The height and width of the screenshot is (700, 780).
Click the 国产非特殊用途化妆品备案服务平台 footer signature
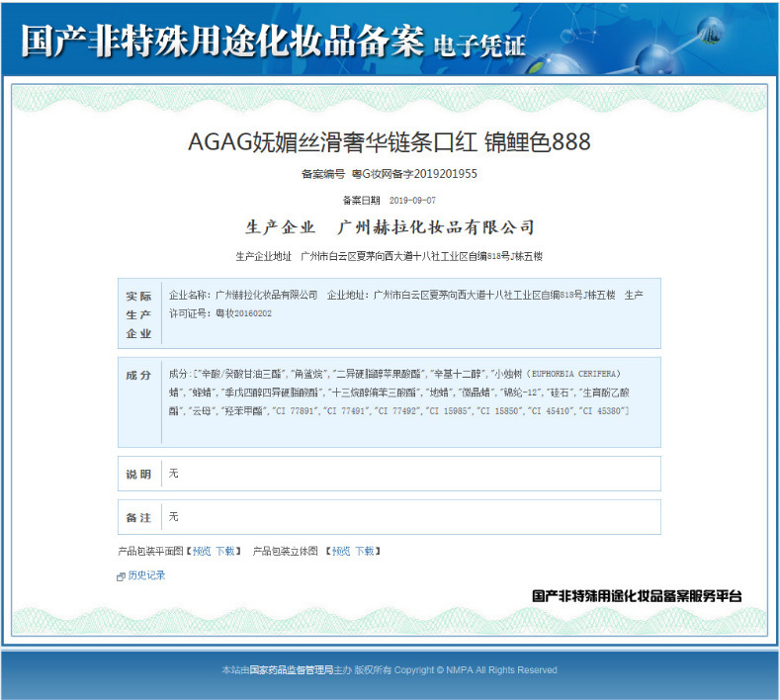coord(637,595)
